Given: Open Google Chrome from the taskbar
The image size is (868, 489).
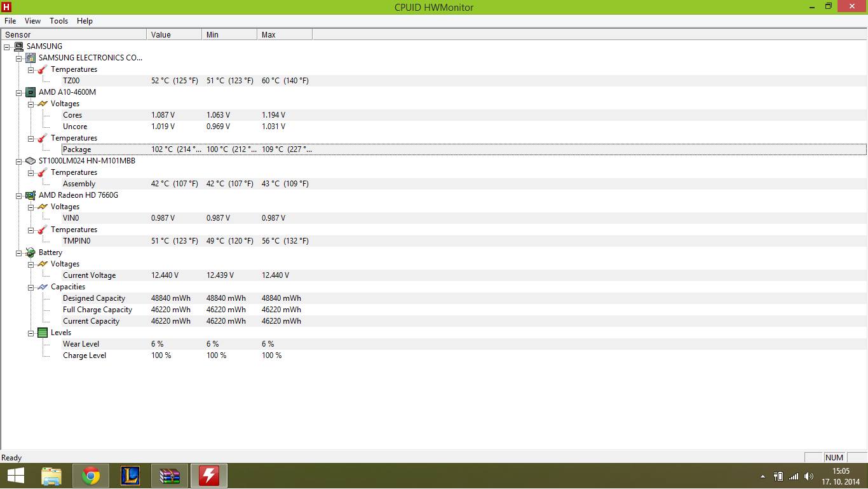Looking at the screenshot, I should click(x=91, y=476).
